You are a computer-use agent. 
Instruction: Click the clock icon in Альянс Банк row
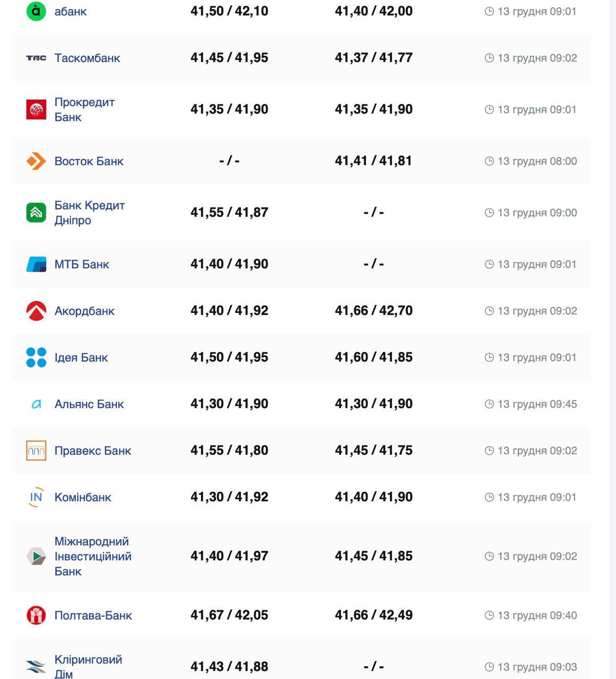pyautogui.click(x=489, y=404)
